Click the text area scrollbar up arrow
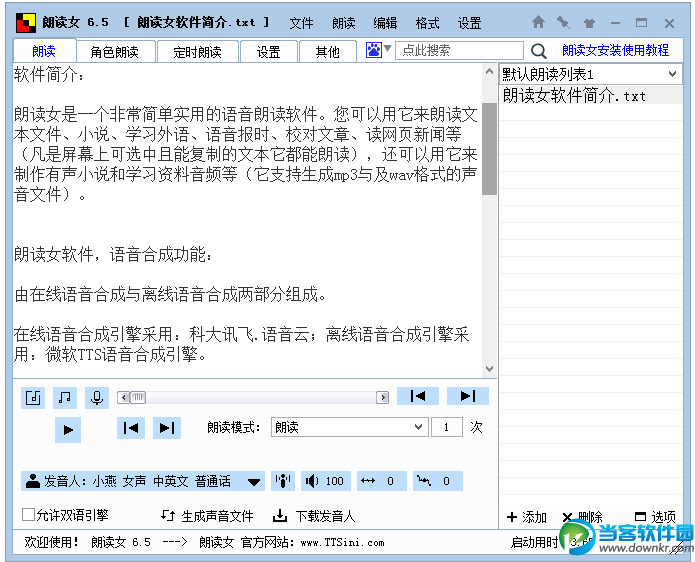The height and width of the screenshot is (562, 695). 489,71
